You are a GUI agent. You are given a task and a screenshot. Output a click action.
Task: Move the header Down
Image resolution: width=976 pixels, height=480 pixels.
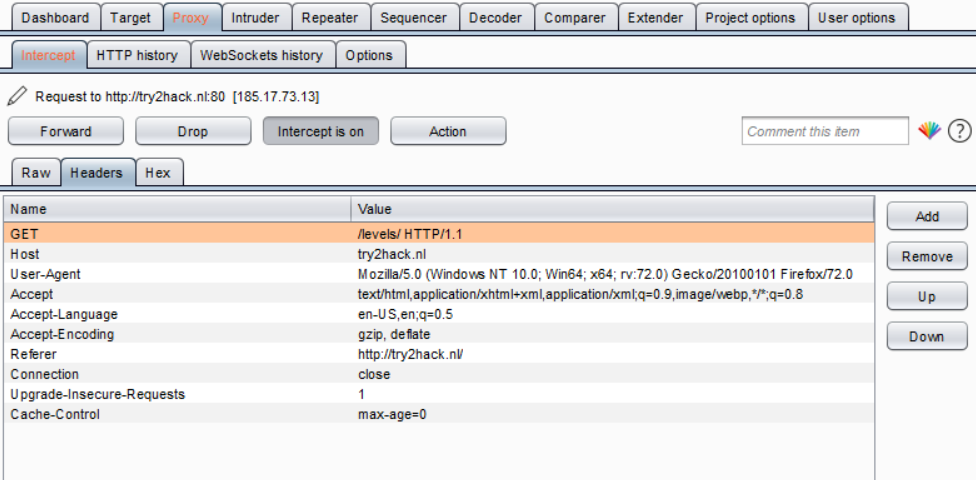click(x=927, y=336)
